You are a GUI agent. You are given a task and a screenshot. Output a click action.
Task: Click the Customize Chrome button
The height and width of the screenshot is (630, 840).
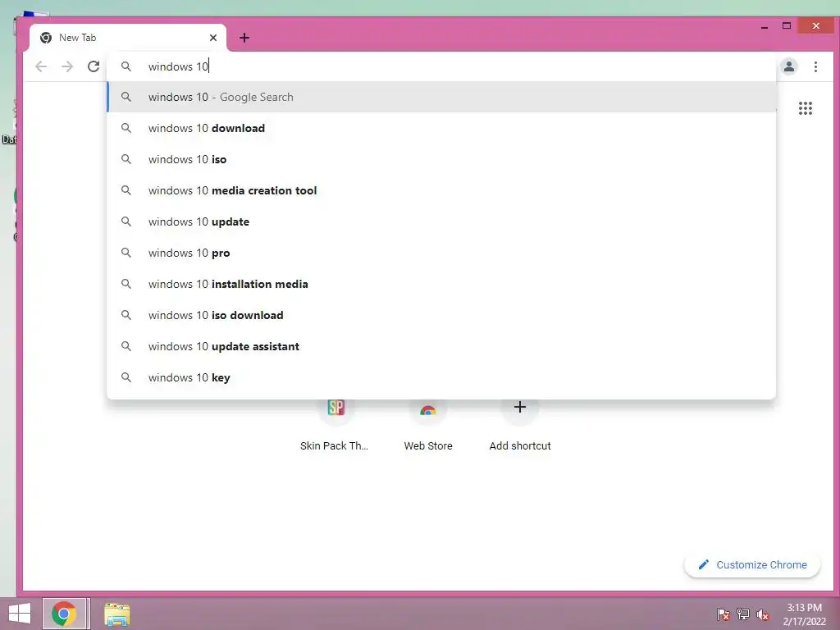pos(752,564)
